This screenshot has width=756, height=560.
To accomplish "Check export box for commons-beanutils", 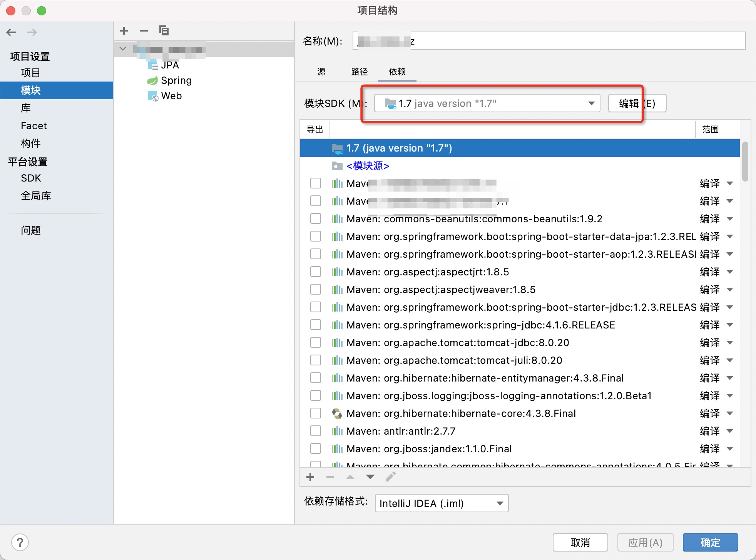I will click(x=316, y=218).
